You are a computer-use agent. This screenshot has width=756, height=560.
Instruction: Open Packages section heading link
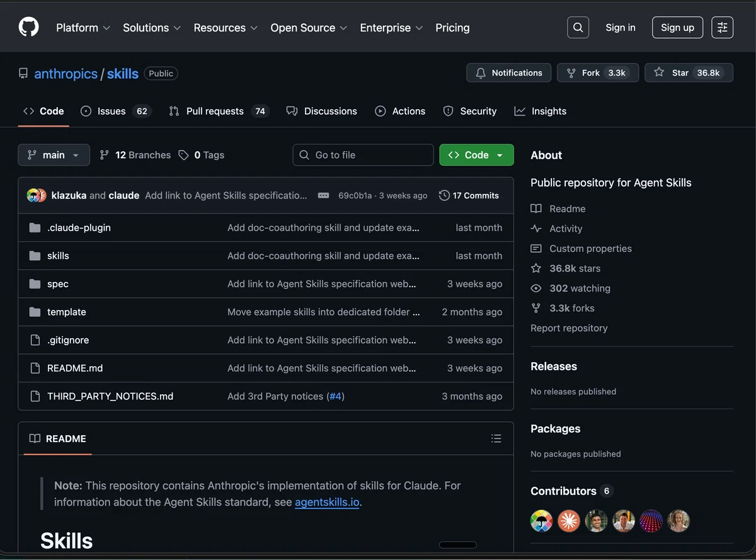(556, 429)
